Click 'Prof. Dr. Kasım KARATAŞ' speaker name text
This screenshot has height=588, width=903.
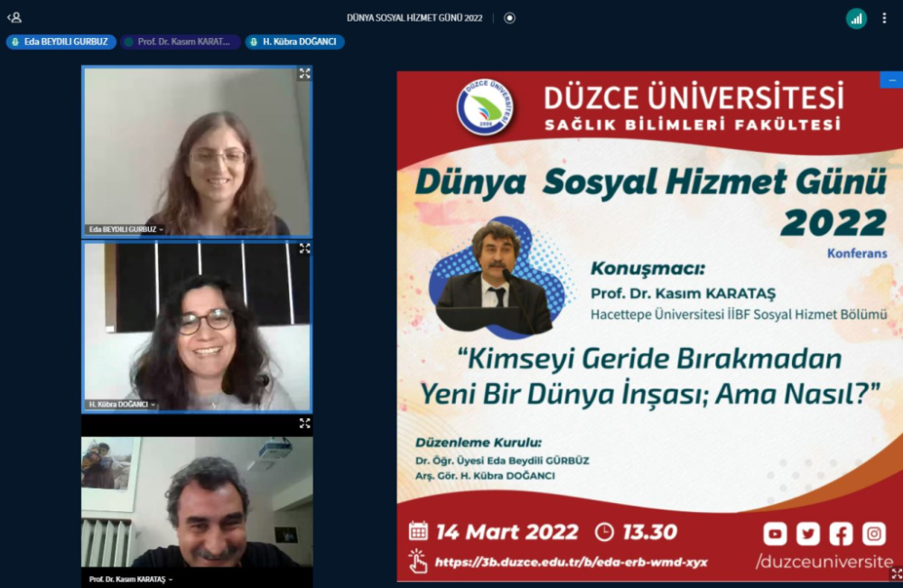click(x=683, y=294)
